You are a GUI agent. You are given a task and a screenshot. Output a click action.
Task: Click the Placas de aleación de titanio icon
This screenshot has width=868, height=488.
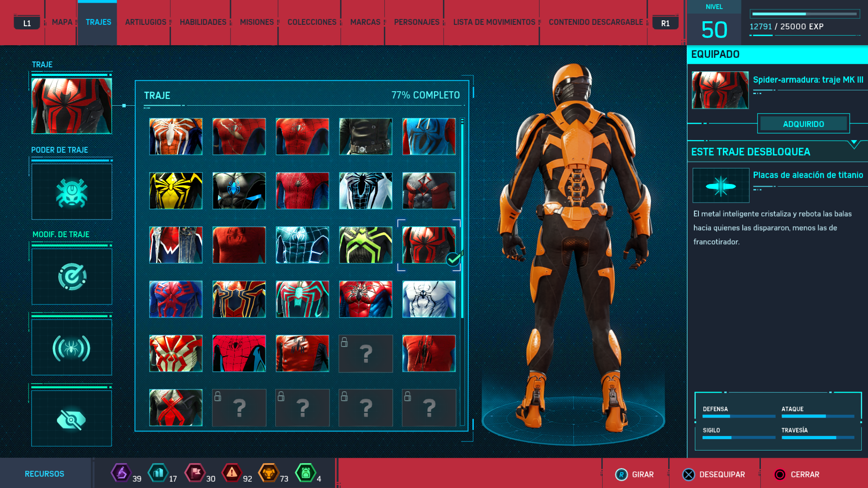click(x=721, y=186)
